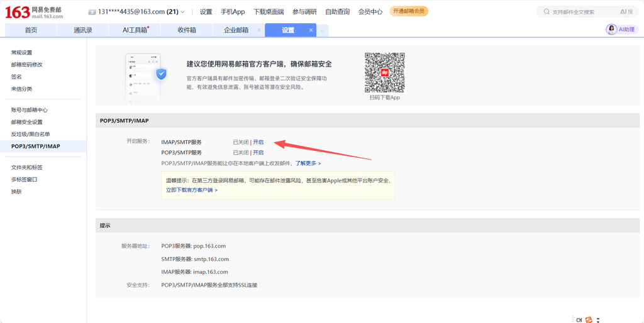Click the search magnifier icon
The height and width of the screenshot is (323, 644).
pyautogui.click(x=547, y=12)
